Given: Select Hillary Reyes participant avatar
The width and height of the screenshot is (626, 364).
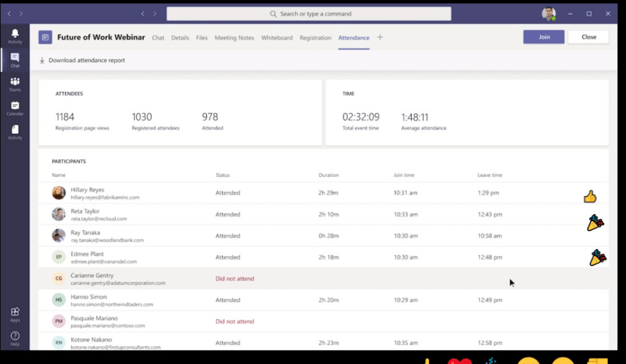Looking at the screenshot, I should [59, 193].
